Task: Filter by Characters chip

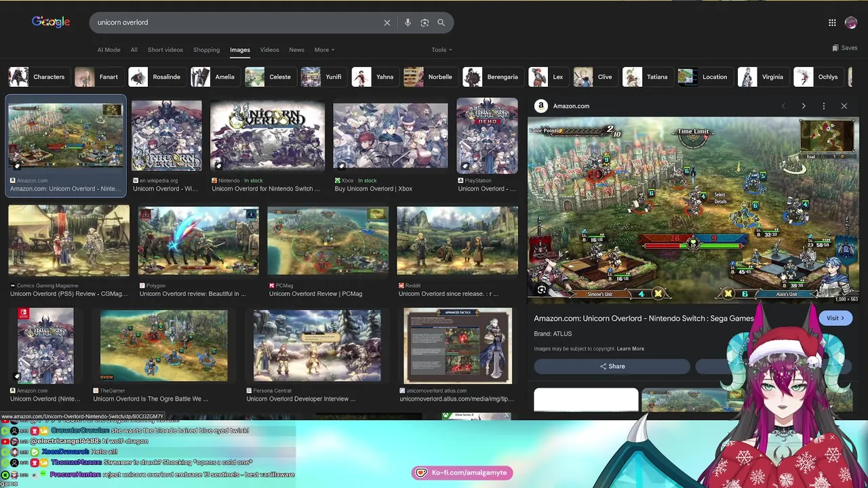Action: [38, 77]
